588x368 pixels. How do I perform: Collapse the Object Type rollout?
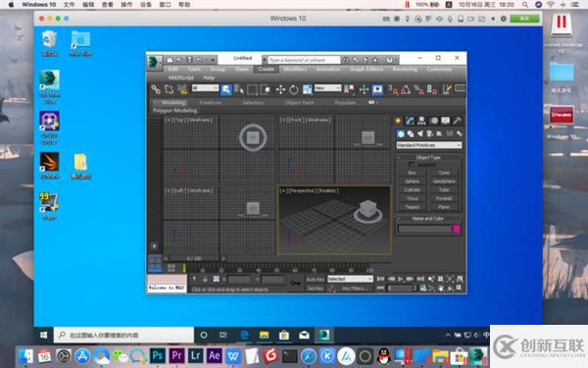(428, 157)
